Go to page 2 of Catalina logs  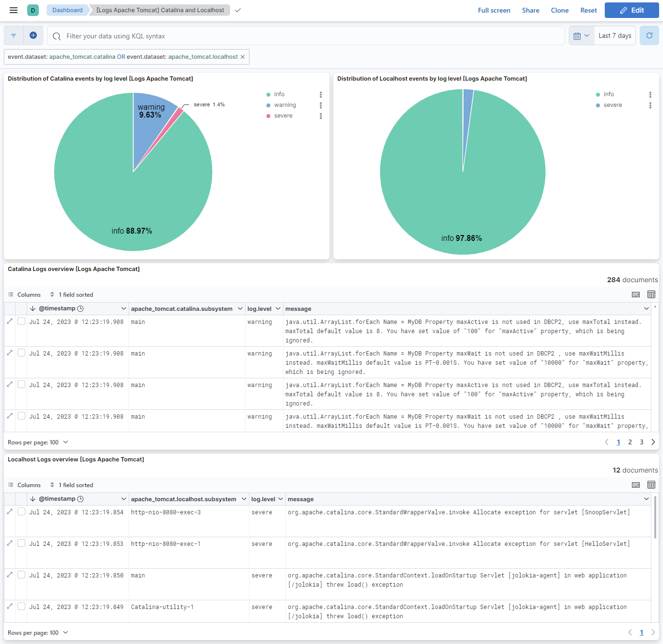[x=630, y=442]
